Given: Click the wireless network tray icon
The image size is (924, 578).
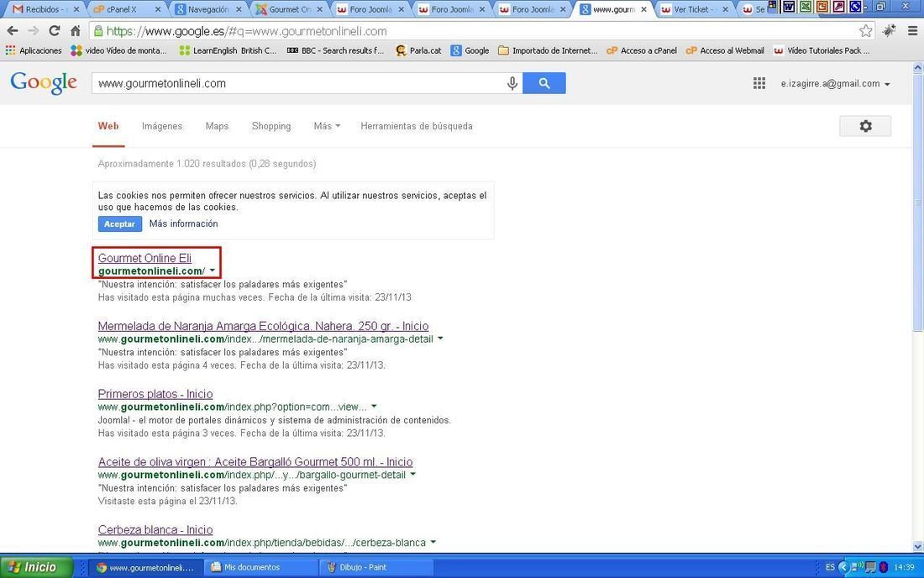Looking at the screenshot, I should tap(858, 567).
